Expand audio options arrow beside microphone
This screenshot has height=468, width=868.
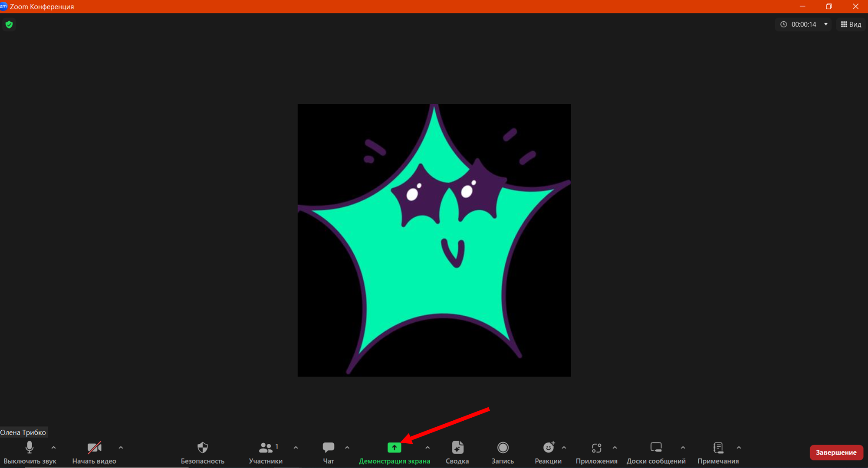coord(53,447)
